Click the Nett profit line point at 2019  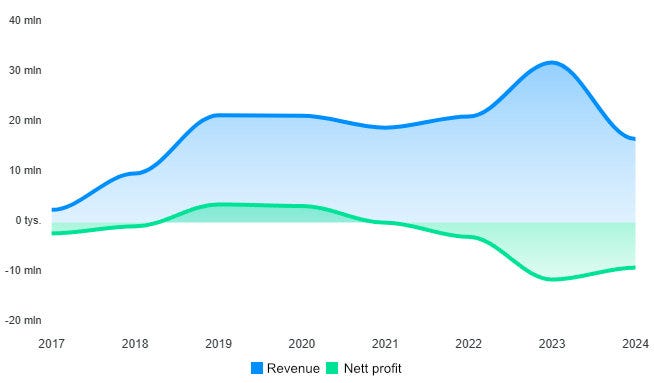tap(218, 204)
